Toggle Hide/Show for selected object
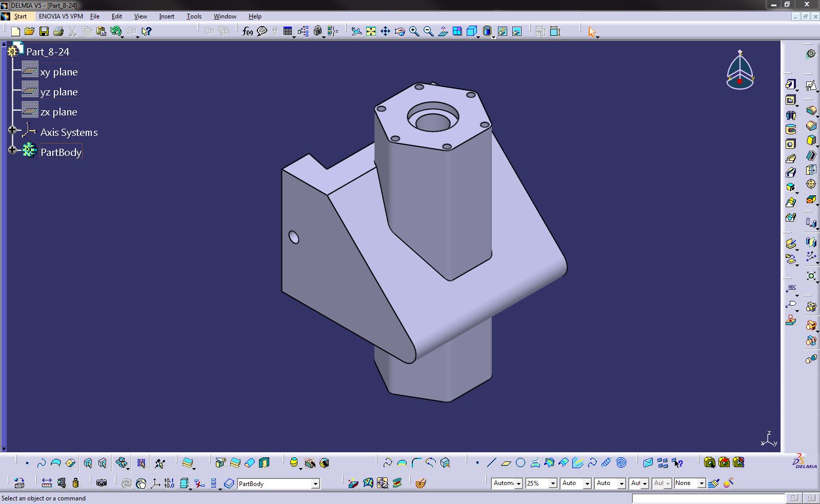This screenshot has width=820, height=504. click(503, 32)
